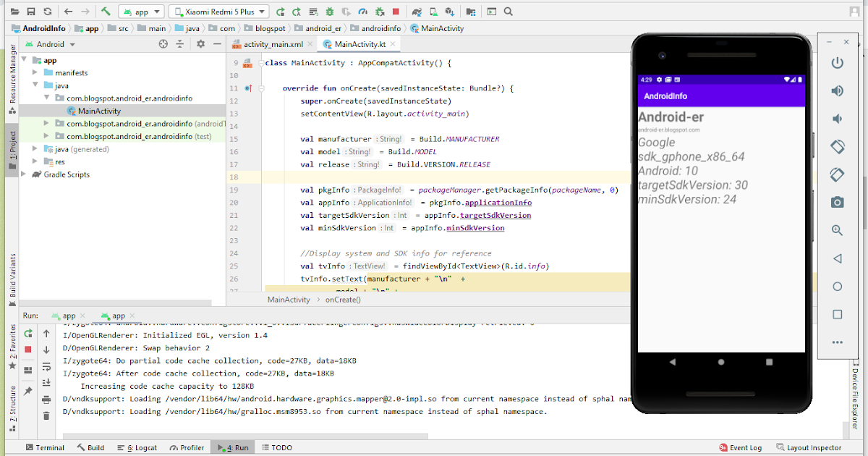Open the Event Log
Viewport: 868px width, 456px height.
coord(746,447)
